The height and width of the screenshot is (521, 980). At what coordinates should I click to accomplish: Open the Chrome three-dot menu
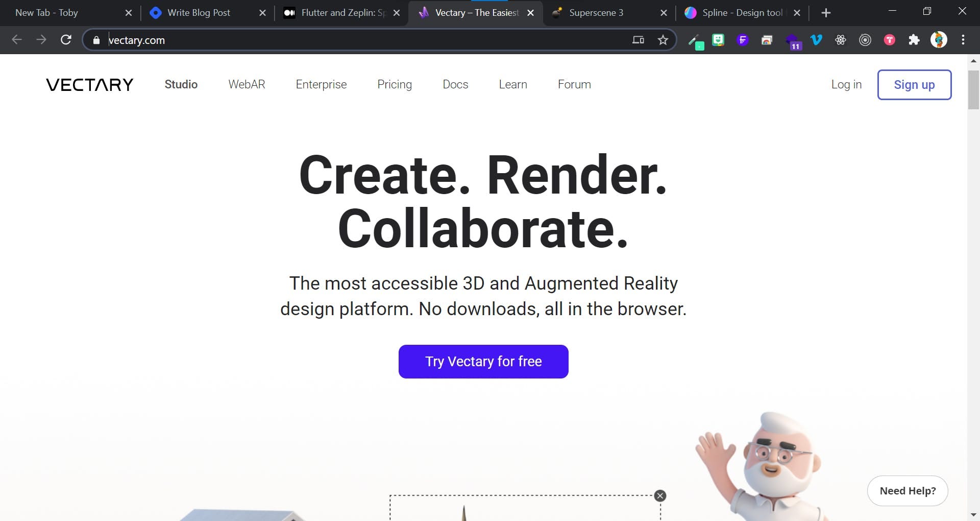coord(963,40)
